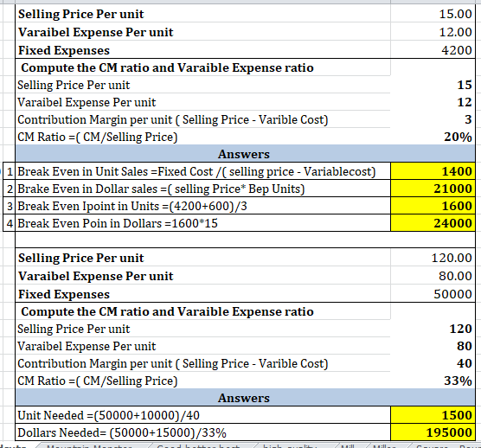This screenshot has height=448, width=481.
Task: Select answer number 4 cell
Action: (x=10, y=223)
